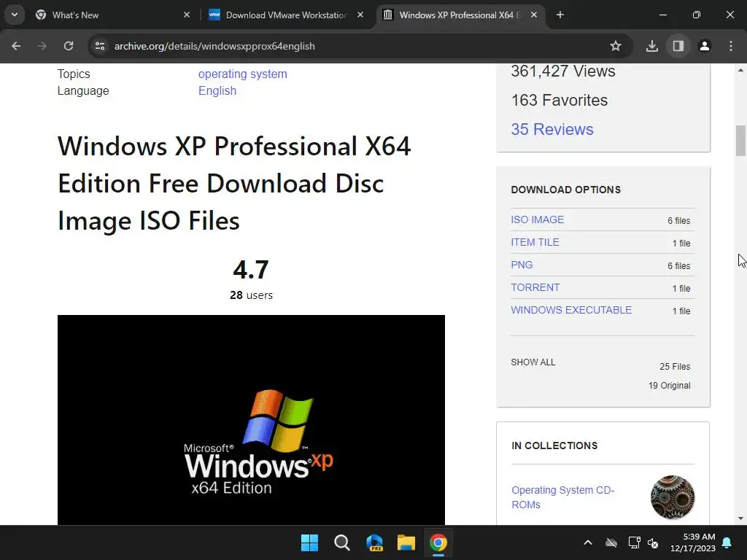The height and width of the screenshot is (560, 747).
Task: Open the site information icon in address bar
Action: pyautogui.click(x=99, y=46)
